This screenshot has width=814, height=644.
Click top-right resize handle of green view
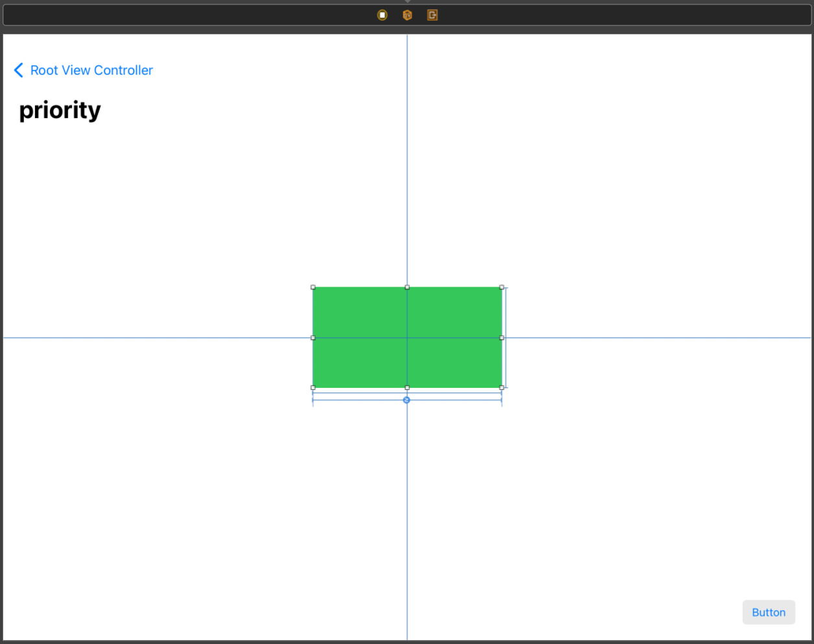click(x=501, y=287)
